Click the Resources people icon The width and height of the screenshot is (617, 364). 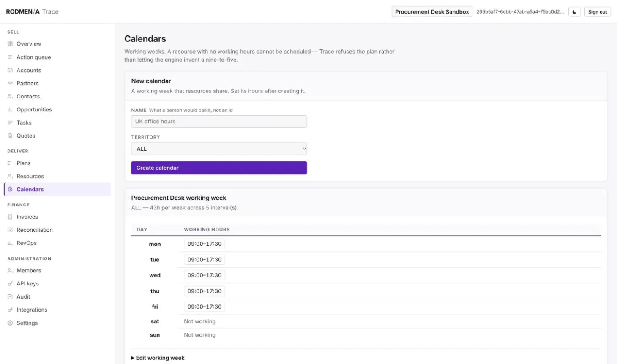[10, 176]
